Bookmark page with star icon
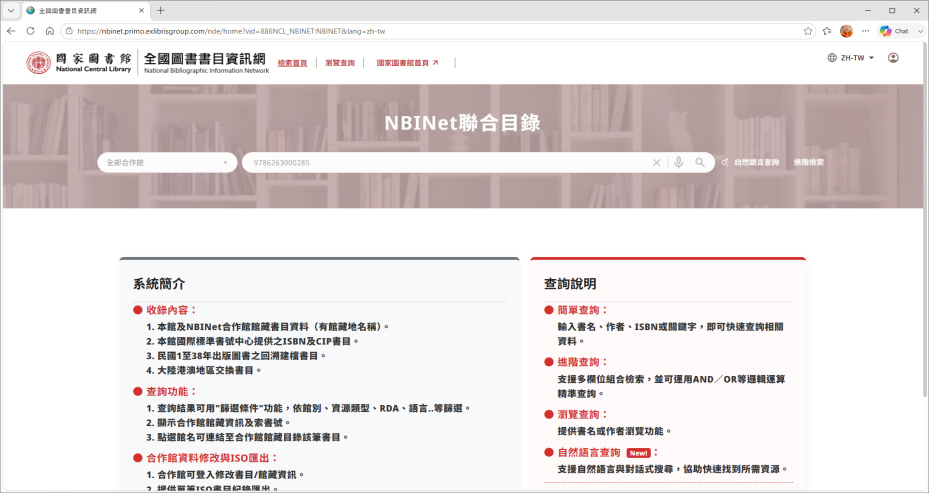Viewport: 931px width, 495px height. coord(808,31)
